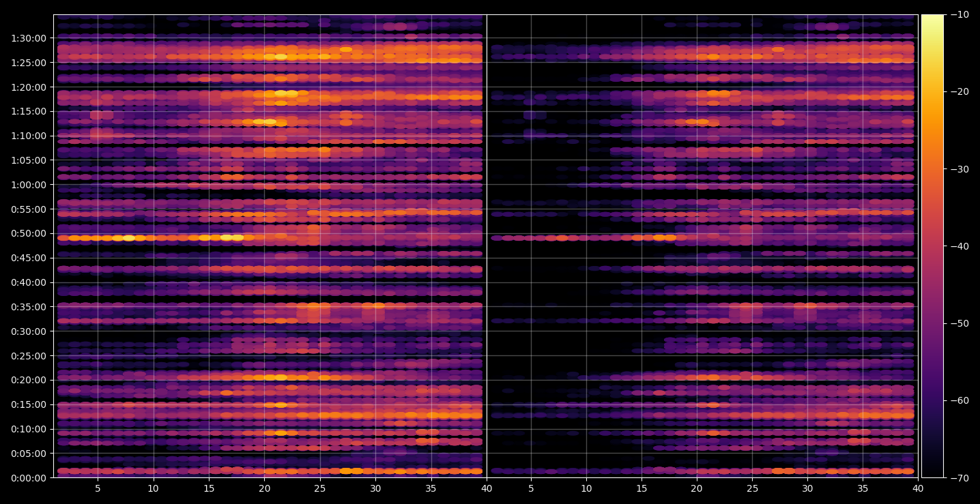The image size is (980, 504).
Task: Select the 1:10:00 time axis label
Action: click(x=28, y=136)
